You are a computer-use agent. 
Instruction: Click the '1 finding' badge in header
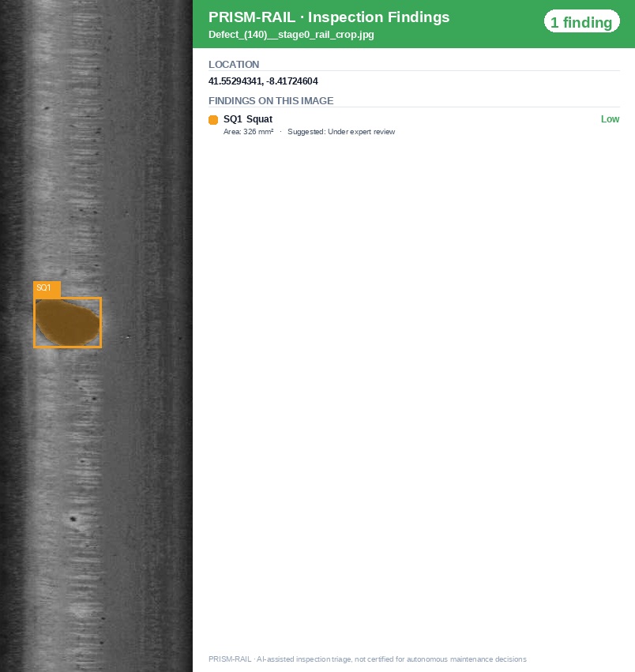[x=582, y=22]
